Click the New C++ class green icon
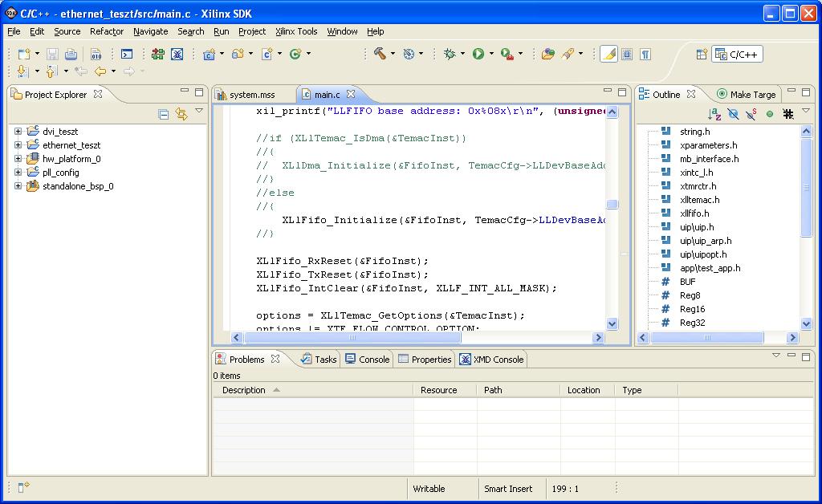Viewport: 822px width, 504px height. (x=295, y=54)
